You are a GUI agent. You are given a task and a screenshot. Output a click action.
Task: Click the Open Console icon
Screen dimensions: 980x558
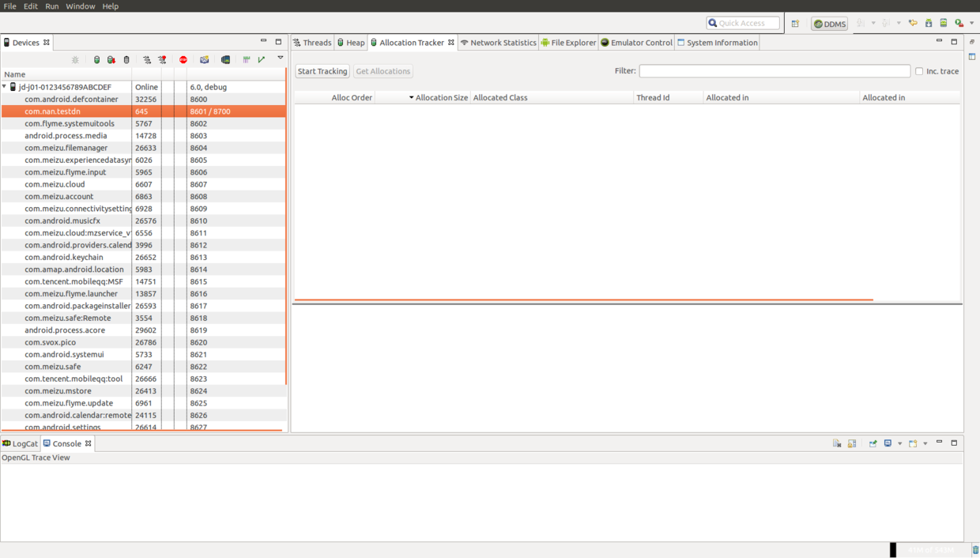[x=913, y=443]
